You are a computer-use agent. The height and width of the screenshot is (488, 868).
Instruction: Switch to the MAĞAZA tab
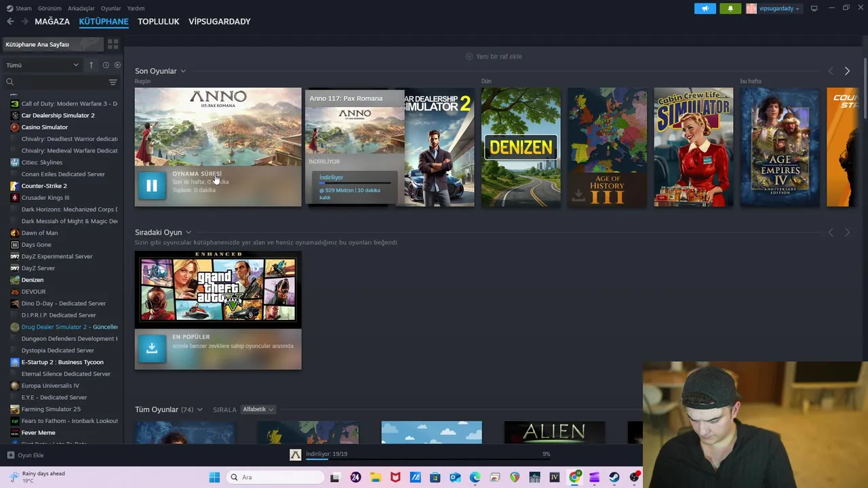[x=52, y=22]
